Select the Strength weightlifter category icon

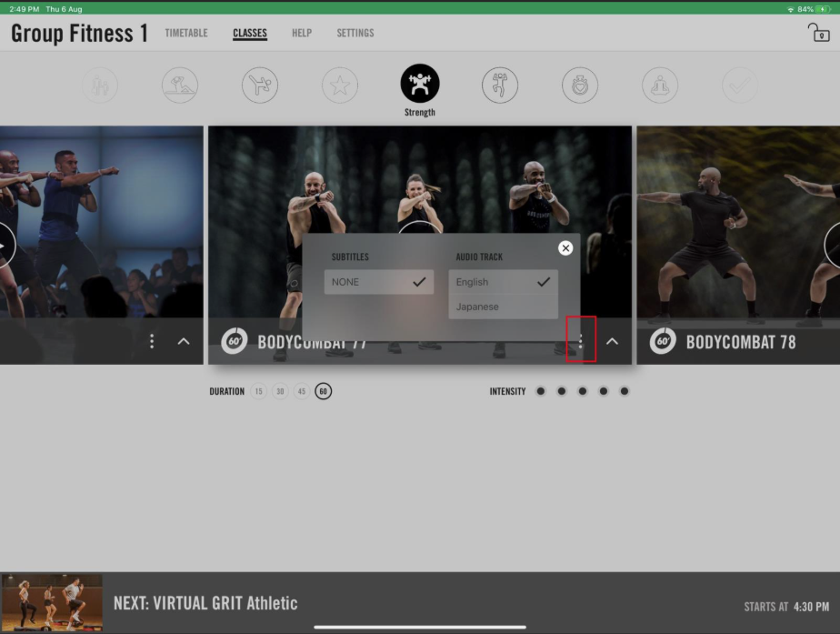click(x=419, y=84)
